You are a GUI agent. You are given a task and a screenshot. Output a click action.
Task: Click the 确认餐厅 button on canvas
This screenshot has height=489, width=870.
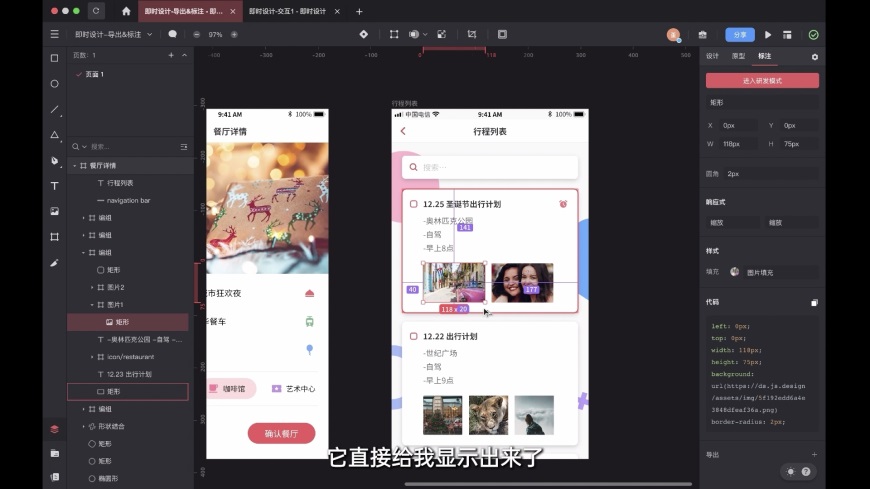click(x=281, y=433)
